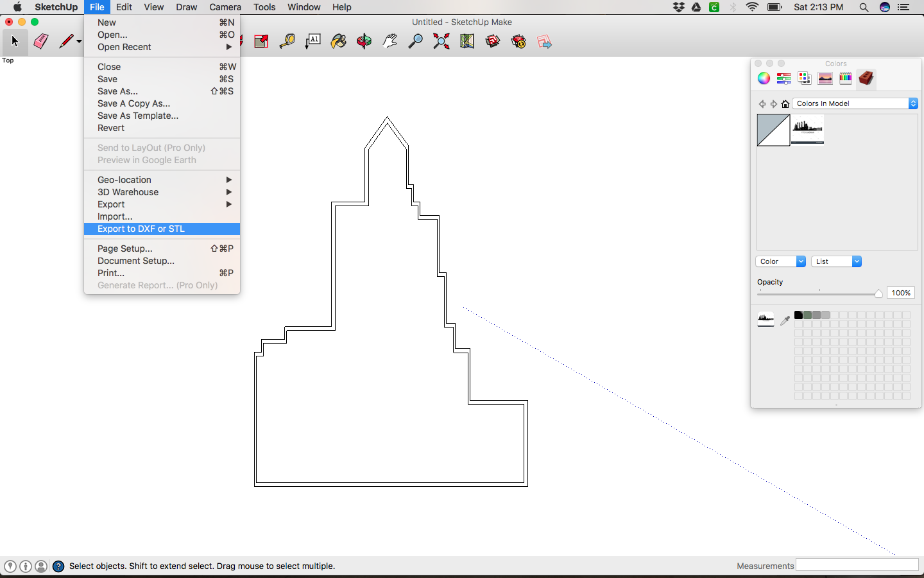Image resolution: width=924 pixels, height=578 pixels.
Task: Click the Send to LayOut toolbar icon
Action: [544, 42]
